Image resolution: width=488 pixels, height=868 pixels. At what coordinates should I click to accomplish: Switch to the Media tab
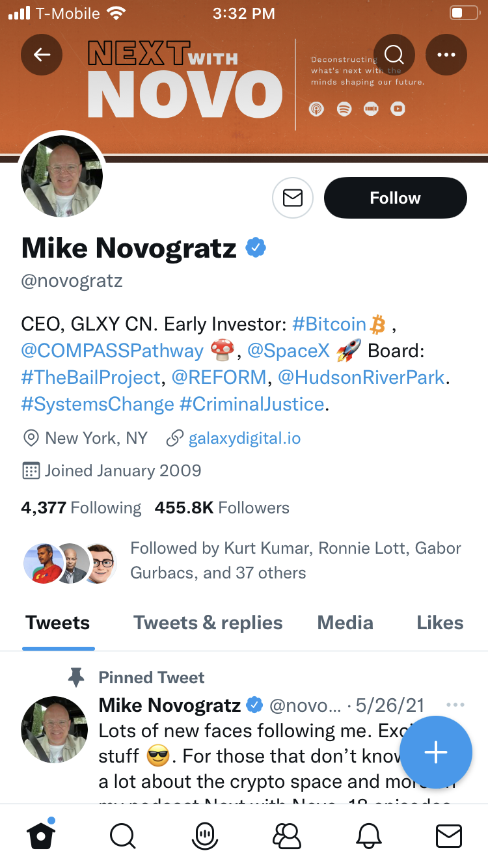345,623
